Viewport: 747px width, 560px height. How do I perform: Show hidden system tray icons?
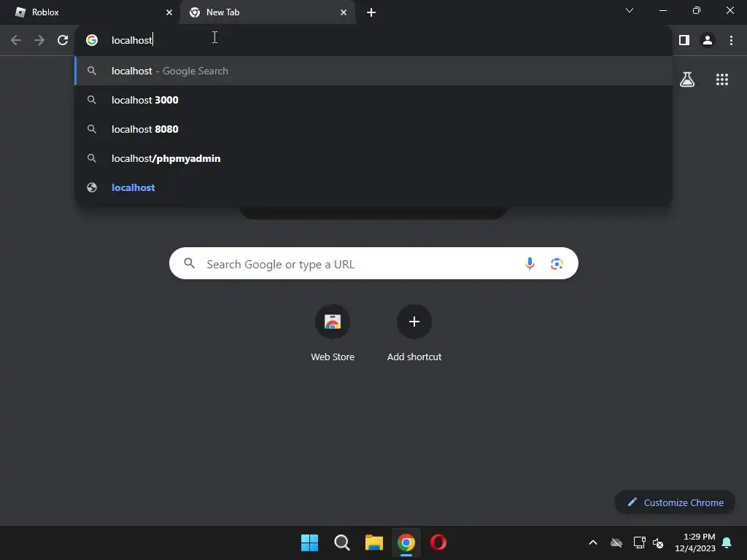[593, 542]
